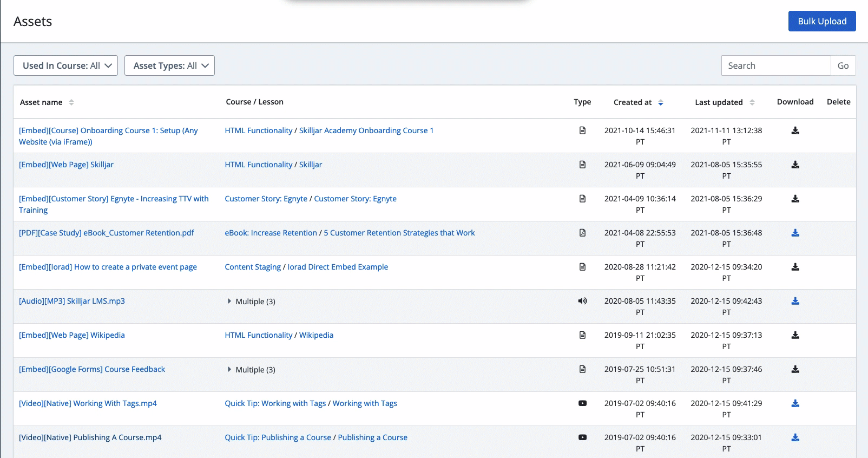Click the document type icon for Skilljar web page row
The image size is (868, 458).
coord(582,165)
